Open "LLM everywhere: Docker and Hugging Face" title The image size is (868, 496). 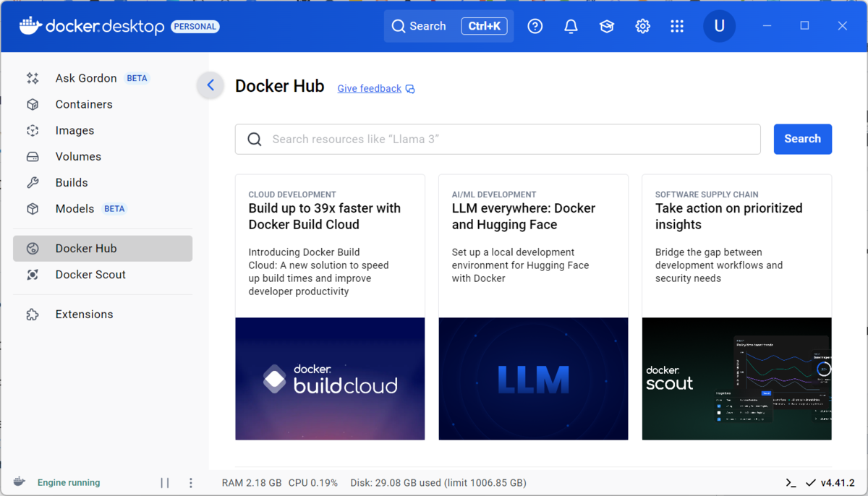pyautogui.click(x=524, y=216)
